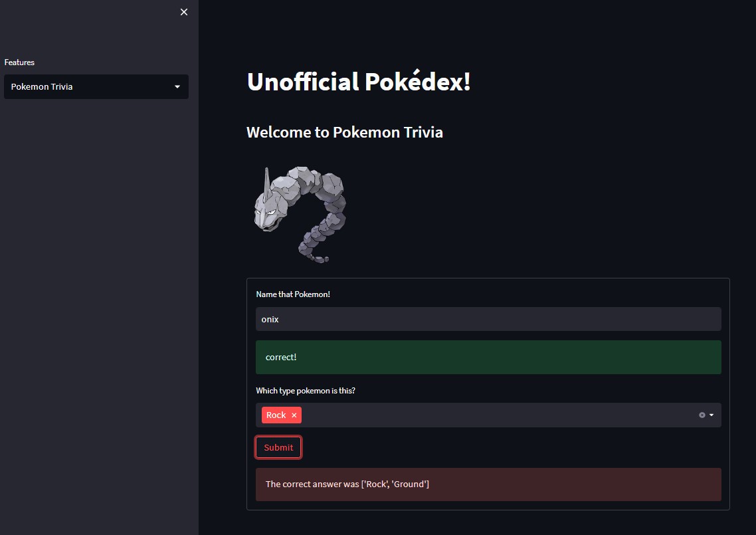
Task: Click the chevron on the Features selector
Action: point(177,86)
